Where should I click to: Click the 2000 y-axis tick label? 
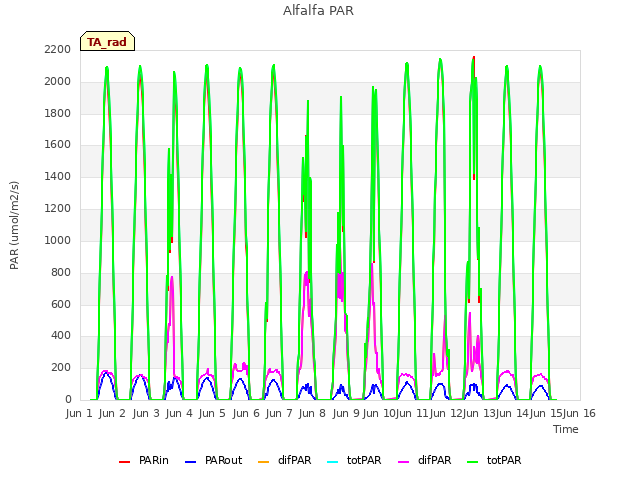58,82
